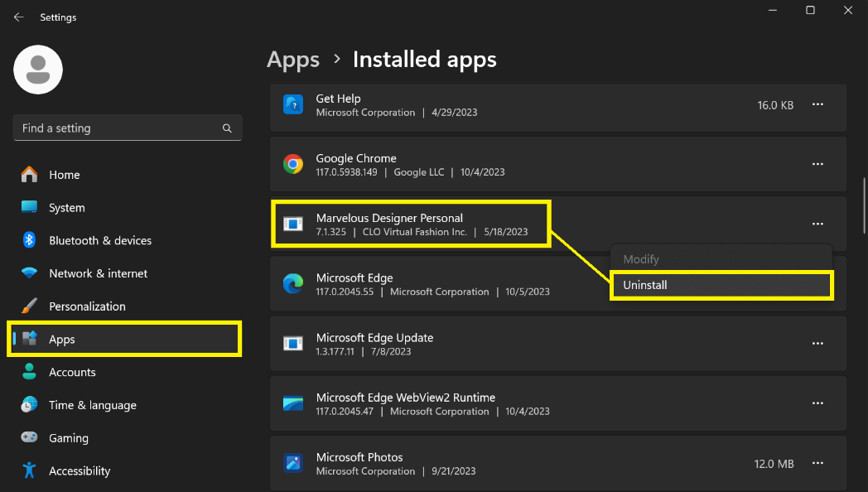868x492 pixels.
Task: Open more options for Get Help
Action: (817, 104)
